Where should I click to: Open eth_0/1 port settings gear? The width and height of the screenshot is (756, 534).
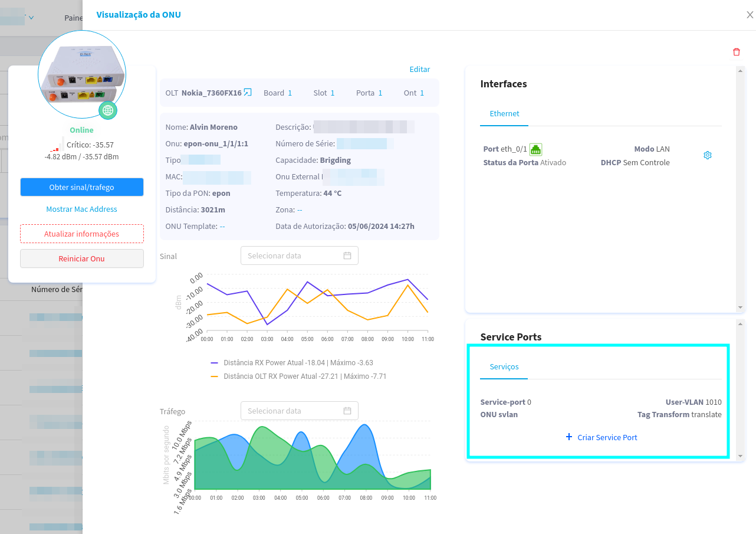point(708,155)
